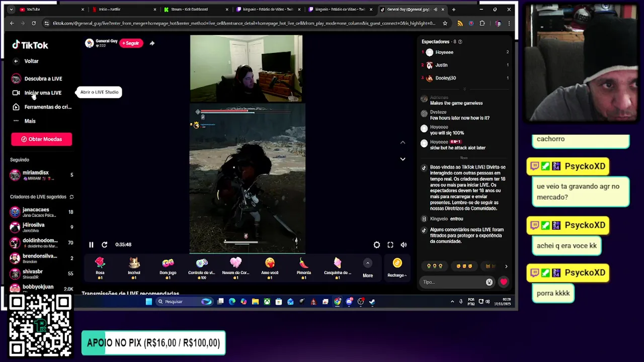Open the emoji picker in chat box
Screen dimensions: 644x362
click(489, 282)
